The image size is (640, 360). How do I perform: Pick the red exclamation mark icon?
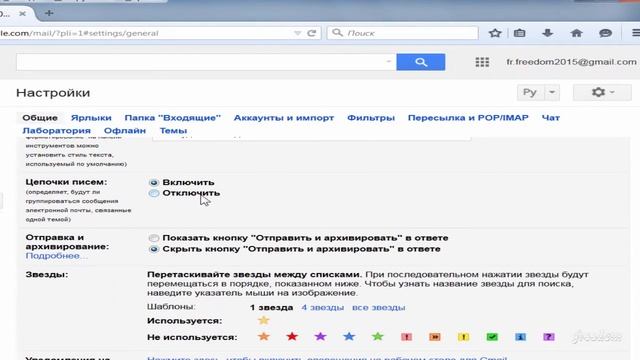[x=406, y=337]
